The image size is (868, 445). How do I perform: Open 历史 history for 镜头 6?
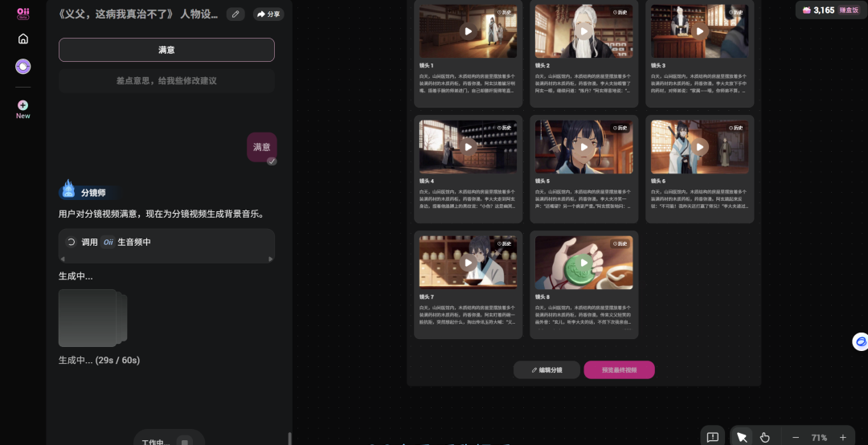click(735, 128)
